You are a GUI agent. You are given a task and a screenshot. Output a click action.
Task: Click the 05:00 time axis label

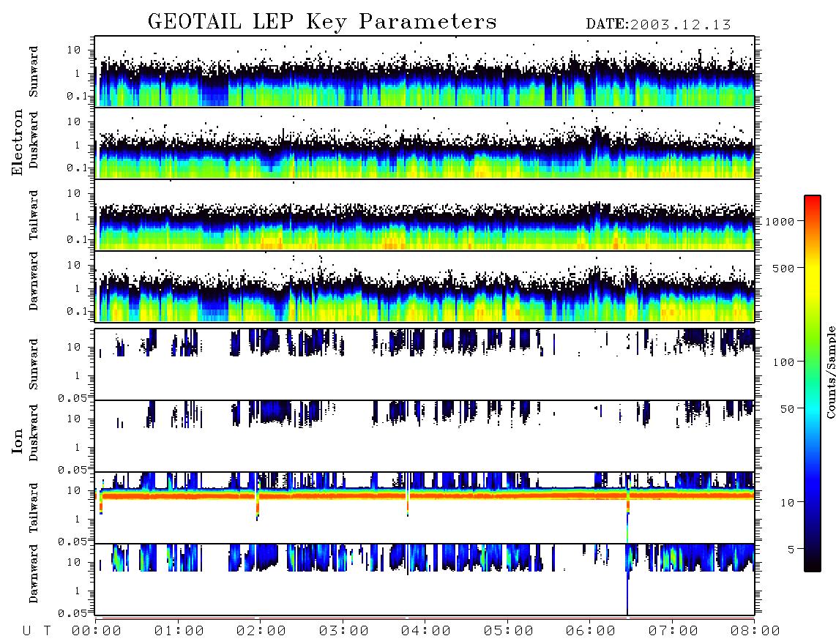coord(509,632)
